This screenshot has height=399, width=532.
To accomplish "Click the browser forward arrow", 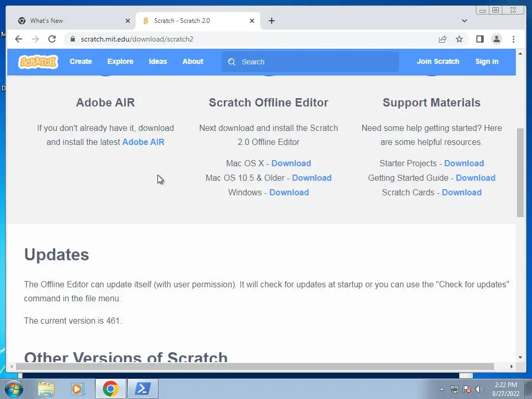I will (x=35, y=39).
